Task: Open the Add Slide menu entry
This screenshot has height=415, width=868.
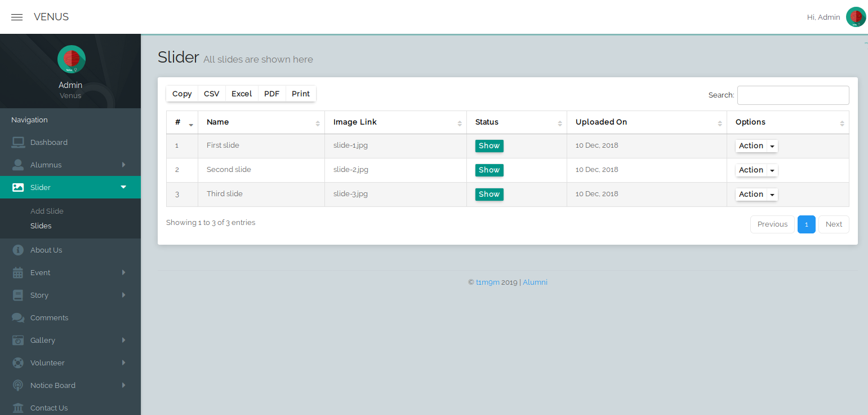Action: pyautogui.click(x=47, y=211)
